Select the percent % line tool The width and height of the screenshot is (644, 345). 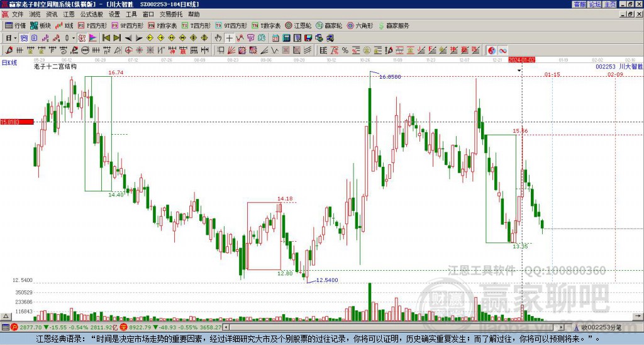[345, 50]
